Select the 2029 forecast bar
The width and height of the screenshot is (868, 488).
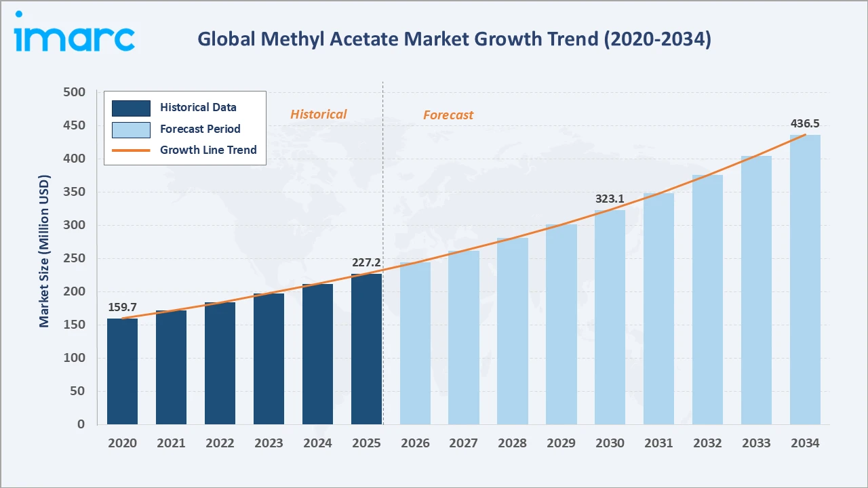point(561,325)
